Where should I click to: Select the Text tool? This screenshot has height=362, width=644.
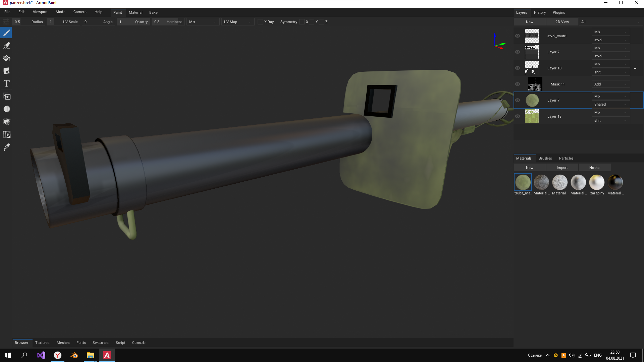point(6,83)
